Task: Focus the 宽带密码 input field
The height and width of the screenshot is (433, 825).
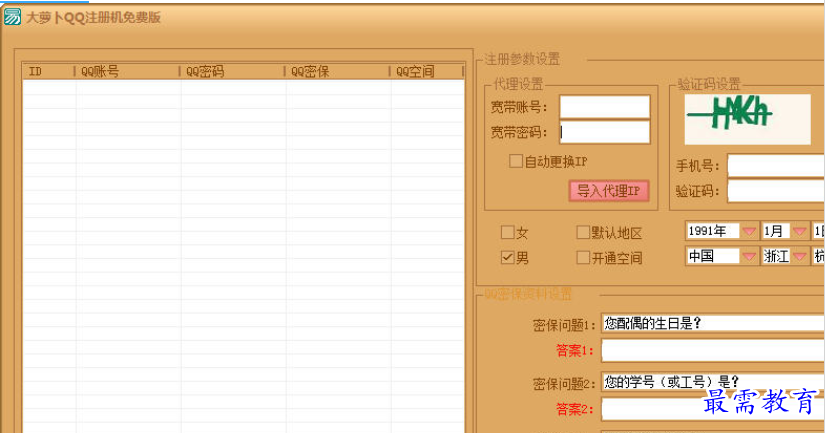Action: tap(605, 132)
